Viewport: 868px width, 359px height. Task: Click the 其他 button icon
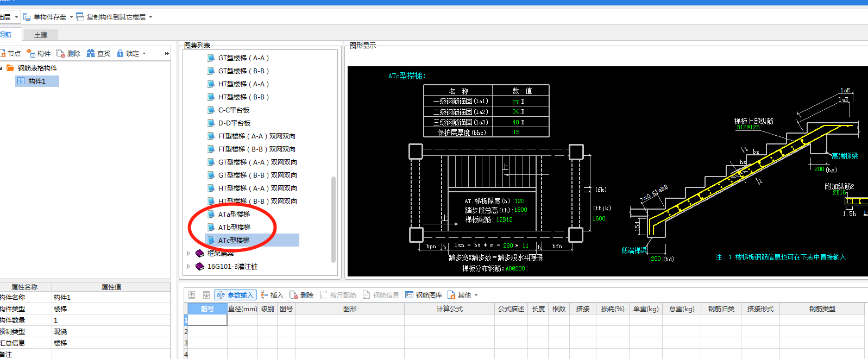pyautogui.click(x=451, y=295)
